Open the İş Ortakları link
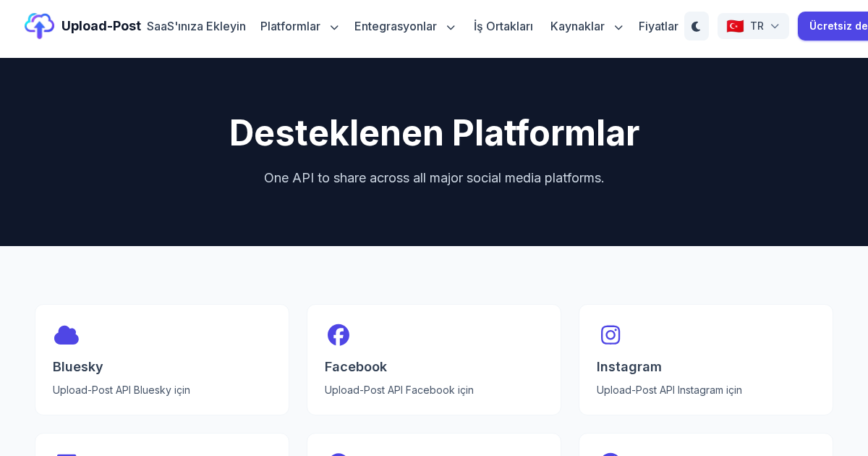868x456 pixels. point(503,26)
